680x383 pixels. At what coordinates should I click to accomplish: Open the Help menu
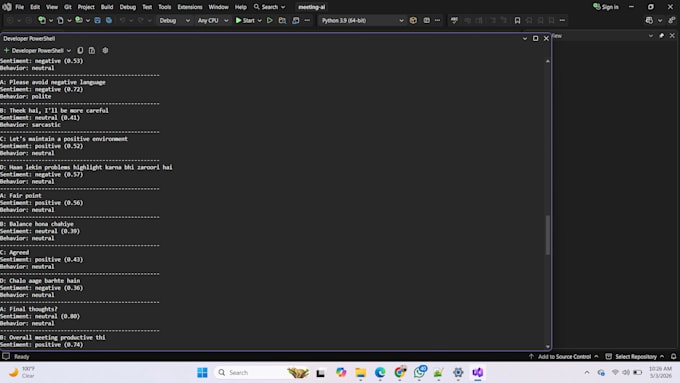(x=241, y=7)
